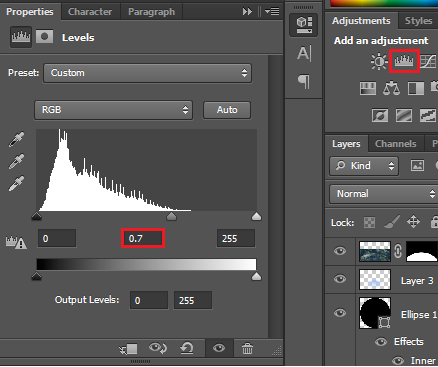The image size is (438, 367).
Task: Add a Color Balance adjustment
Action: click(391, 88)
